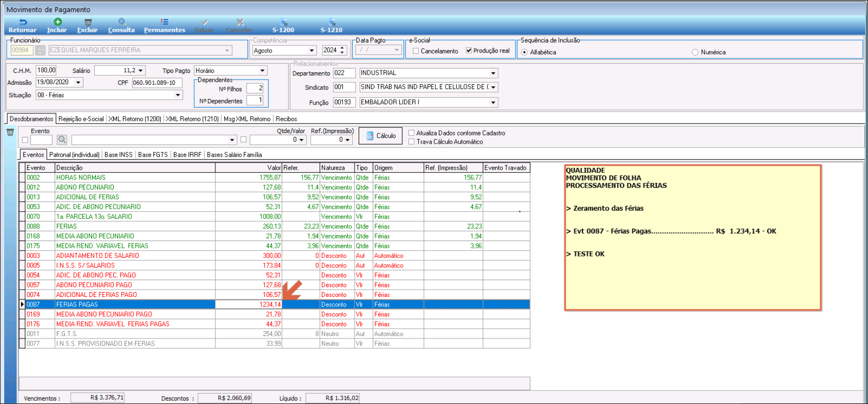Click employee search icon beside code 00984
The image size is (868, 404).
(x=40, y=50)
